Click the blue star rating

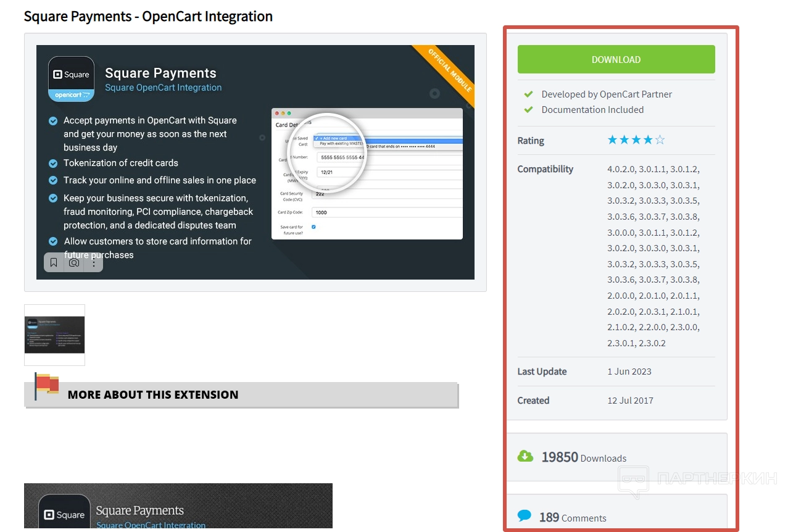click(636, 140)
